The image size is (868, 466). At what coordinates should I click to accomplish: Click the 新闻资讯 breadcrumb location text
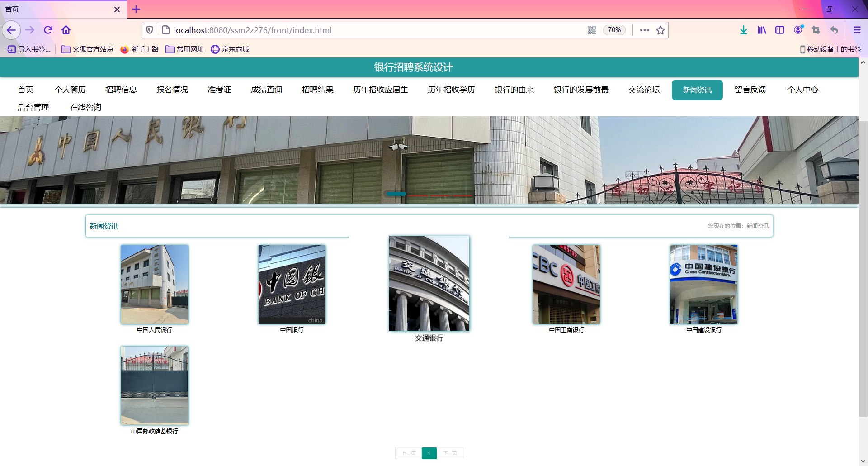pos(757,226)
